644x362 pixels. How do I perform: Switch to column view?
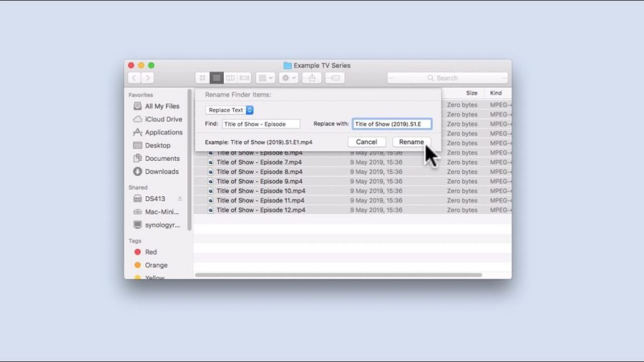pos(230,77)
